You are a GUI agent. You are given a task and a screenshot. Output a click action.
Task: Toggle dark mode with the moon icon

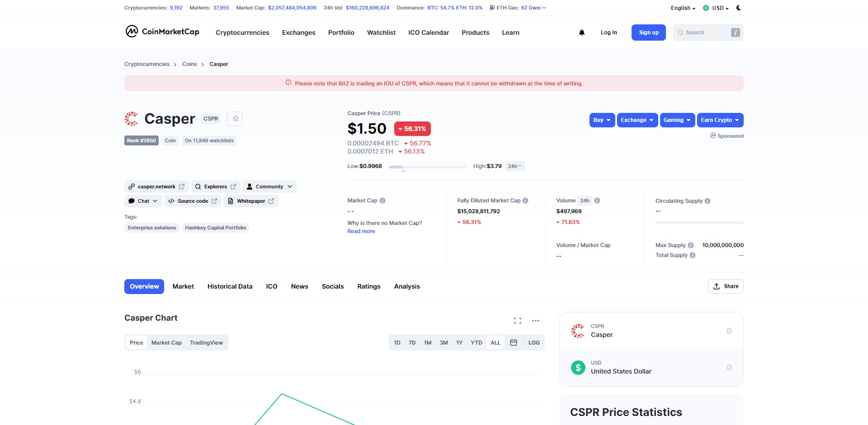point(739,8)
